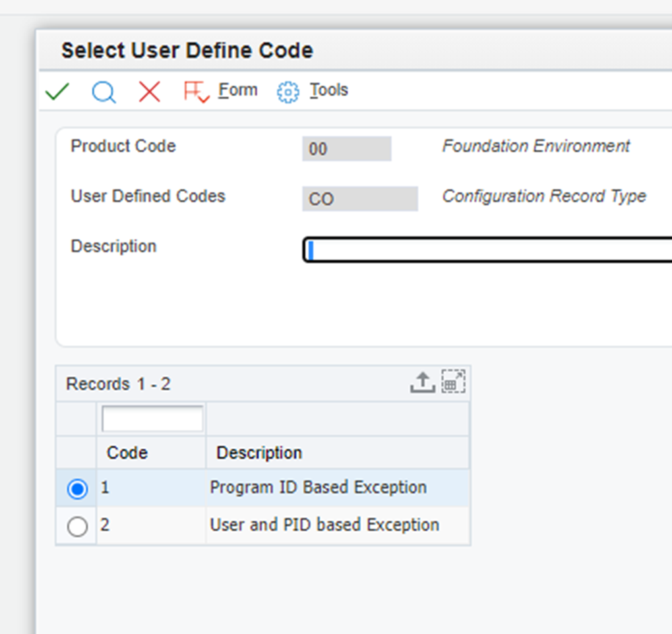
Task: Click the Select User Define Code title
Action: [x=187, y=51]
